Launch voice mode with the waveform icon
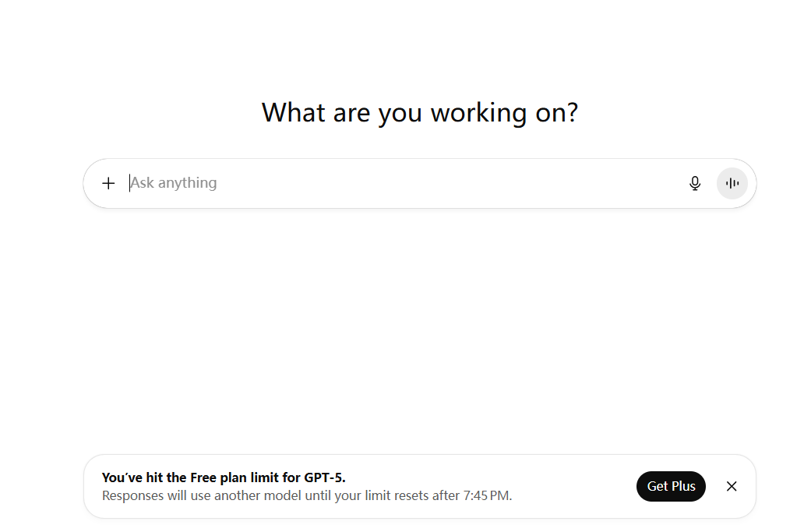The height and width of the screenshot is (532, 811). coord(732,184)
